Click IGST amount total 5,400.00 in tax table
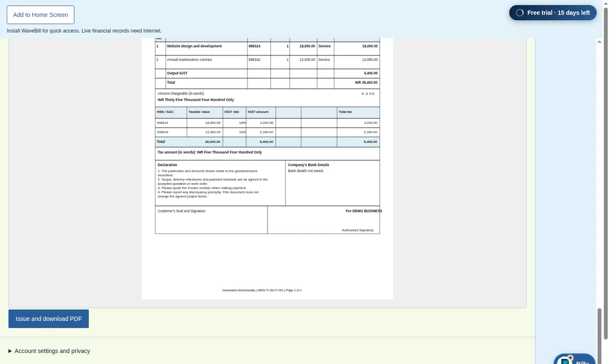609x364 pixels. click(x=266, y=142)
